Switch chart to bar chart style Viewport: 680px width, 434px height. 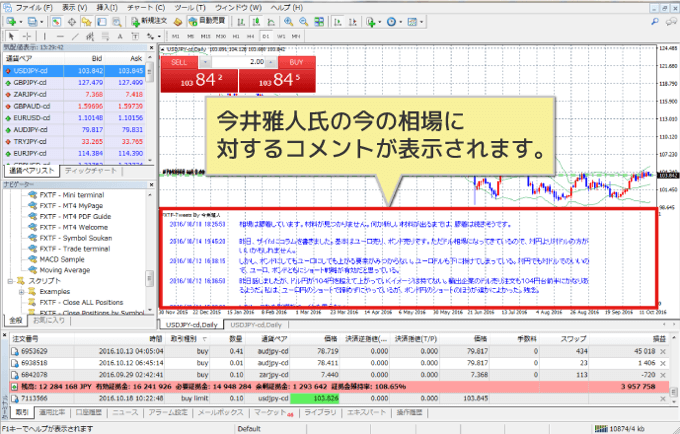click(241, 22)
